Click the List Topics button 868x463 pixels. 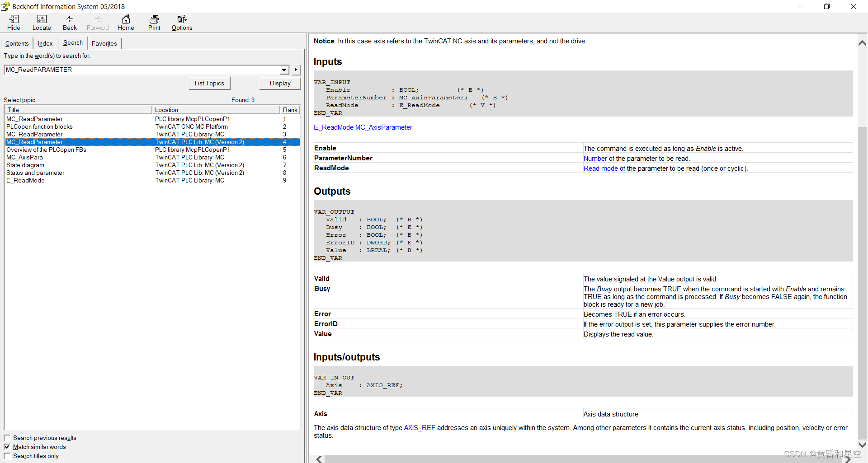point(209,84)
